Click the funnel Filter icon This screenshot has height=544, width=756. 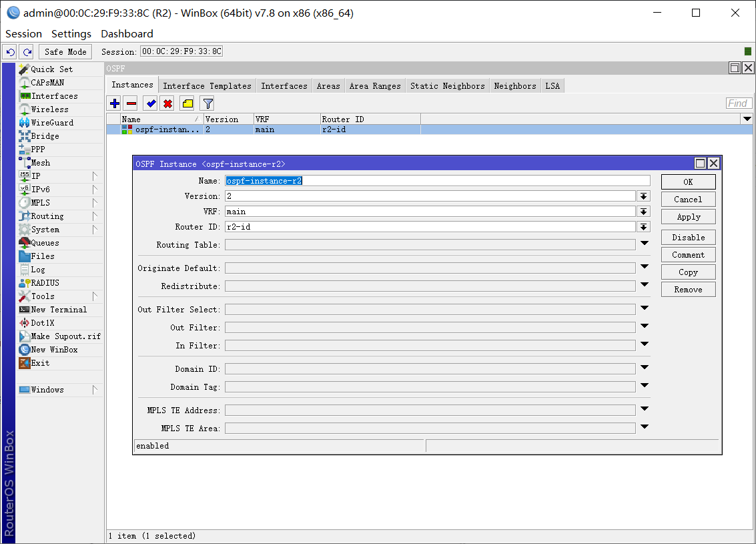(x=208, y=103)
